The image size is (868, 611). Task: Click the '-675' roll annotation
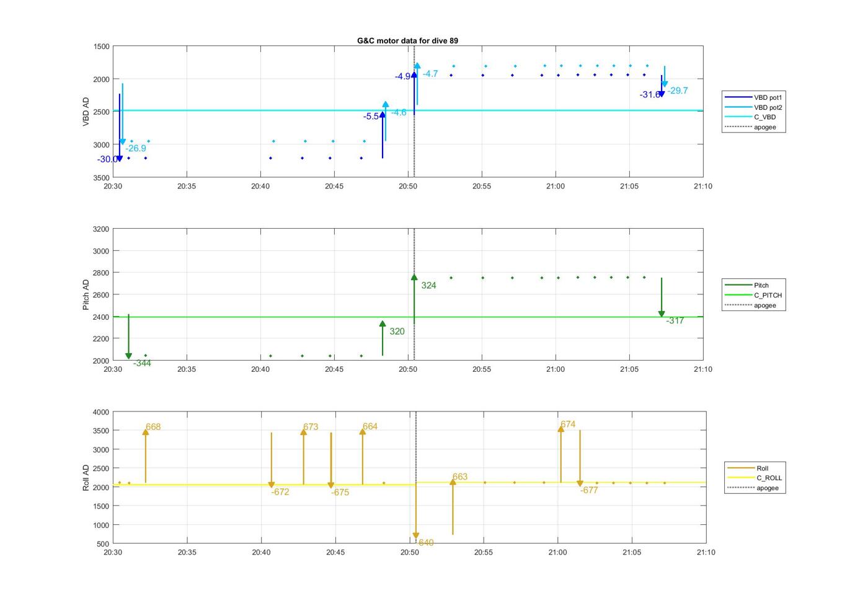click(x=340, y=493)
